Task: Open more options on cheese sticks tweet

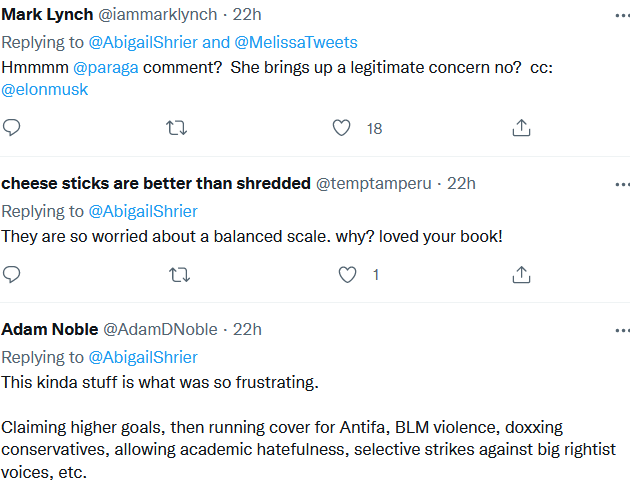Action: [x=622, y=185]
